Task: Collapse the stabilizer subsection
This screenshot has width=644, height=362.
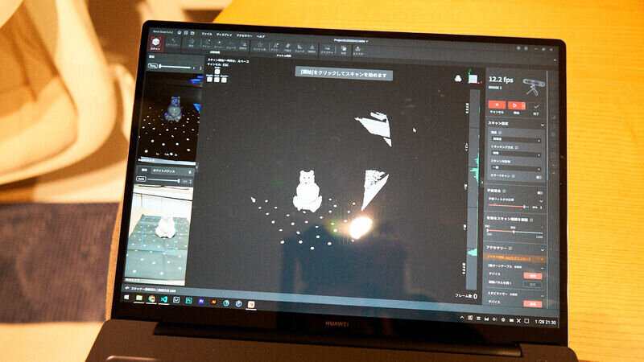Action: tap(543, 296)
